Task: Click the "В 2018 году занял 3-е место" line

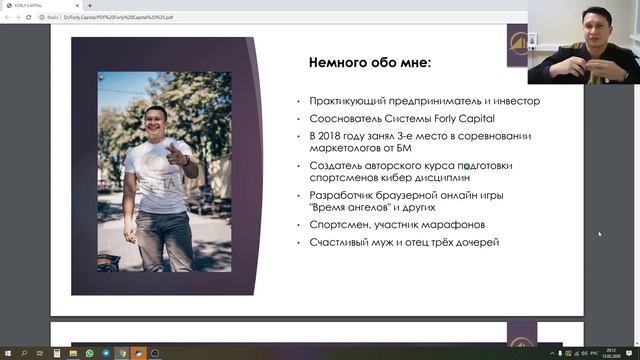Action: pyautogui.click(x=420, y=136)
